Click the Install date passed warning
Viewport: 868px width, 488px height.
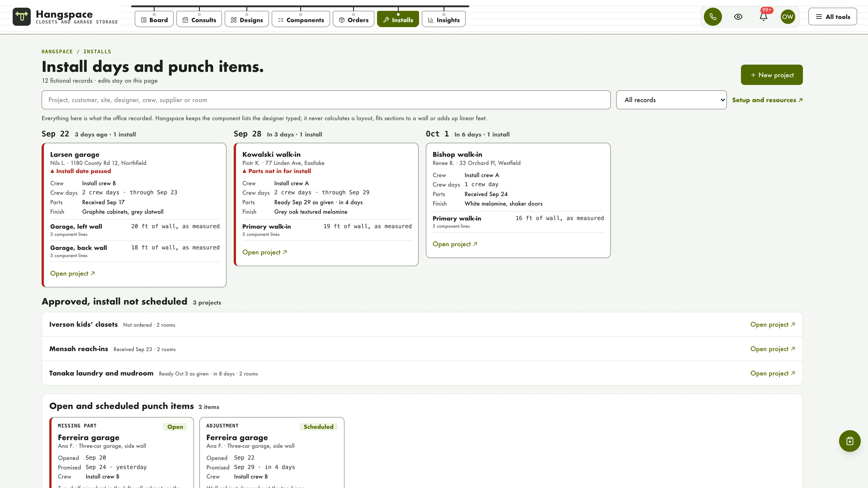[80, 171]
